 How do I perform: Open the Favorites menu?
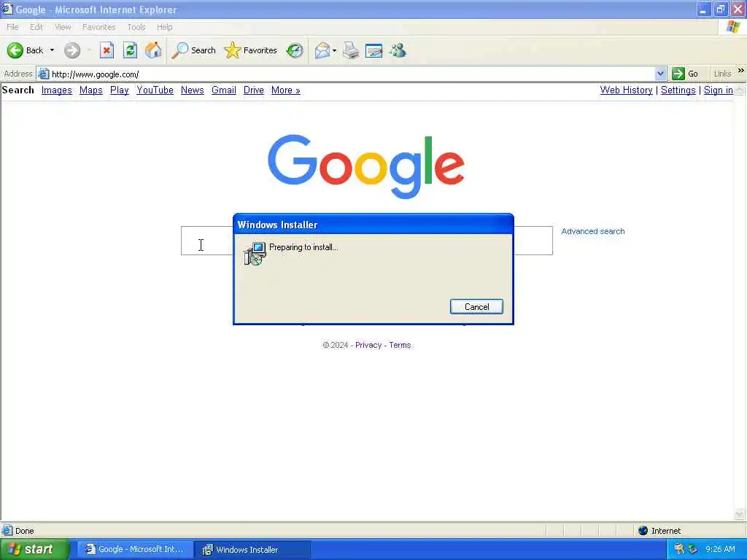[98, 27]
